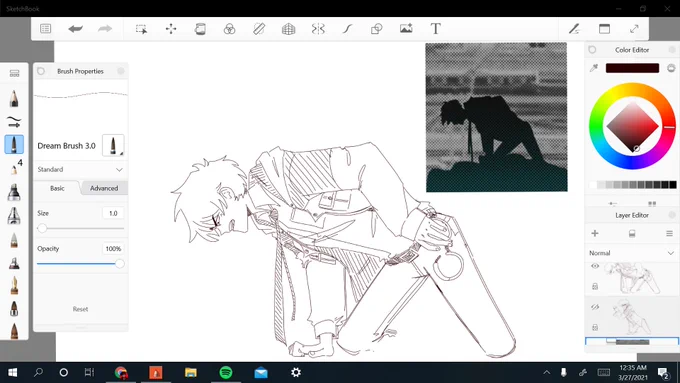680x383 pixels.
Task: Toggle the UI window panels icon
Action: tap(604, 29)
